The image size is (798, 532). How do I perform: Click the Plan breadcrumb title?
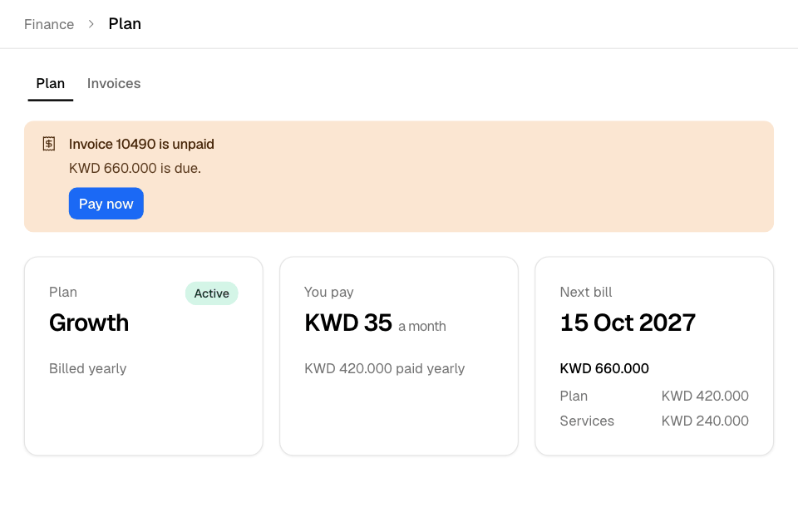(125, 24)
